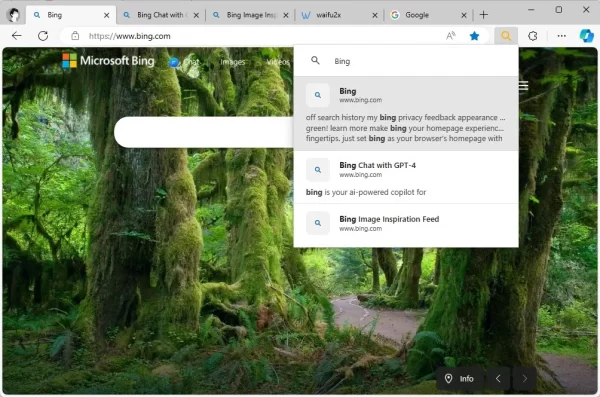Open the Extensions puzzle icon

(533, 36)
